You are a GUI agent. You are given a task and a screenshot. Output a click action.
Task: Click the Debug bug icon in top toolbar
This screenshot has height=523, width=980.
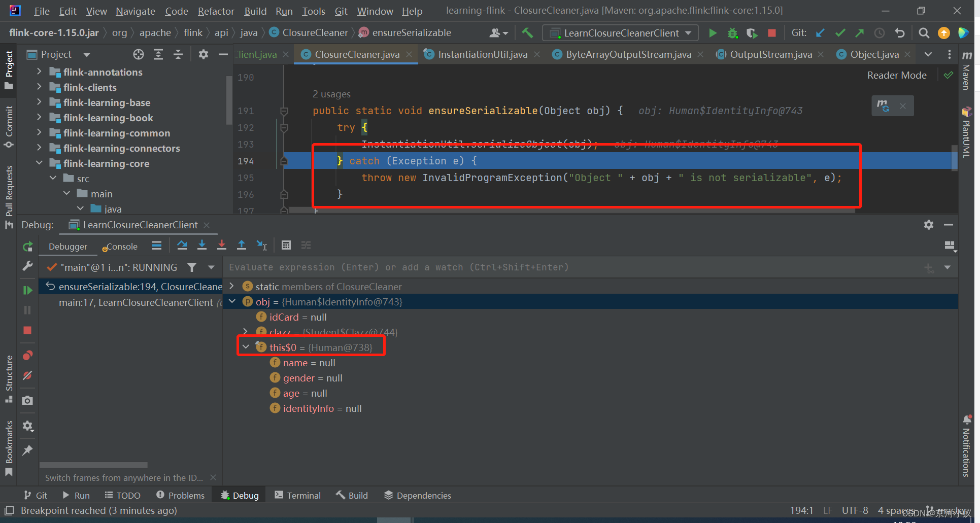pos(732,33)
